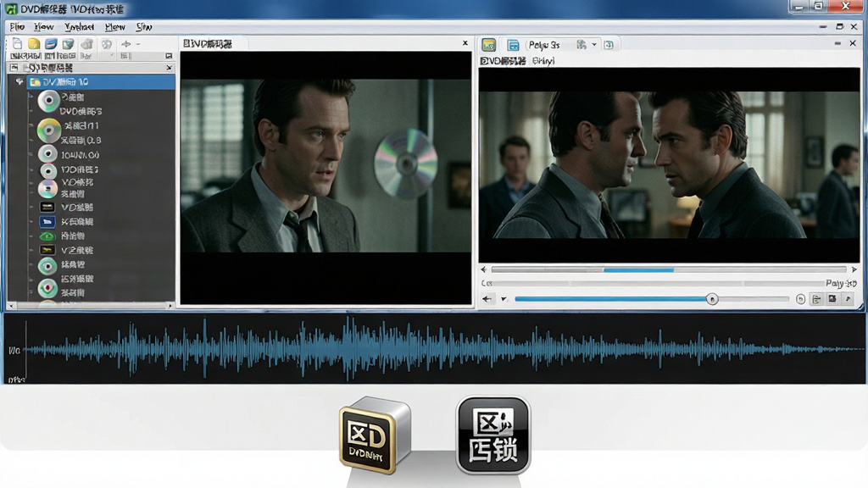Click the yellow folder open icon
Screen dimensions: 868x488
coord(34,44)
